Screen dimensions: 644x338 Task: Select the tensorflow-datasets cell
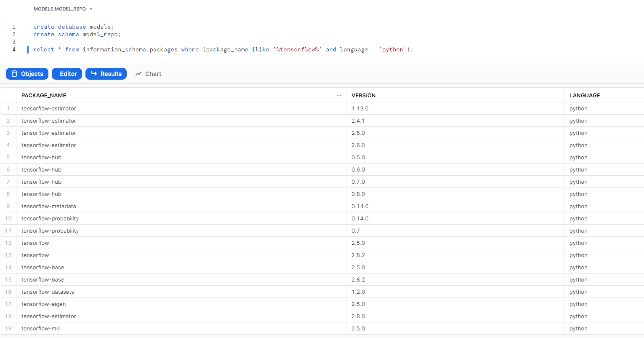coord(181,292)
